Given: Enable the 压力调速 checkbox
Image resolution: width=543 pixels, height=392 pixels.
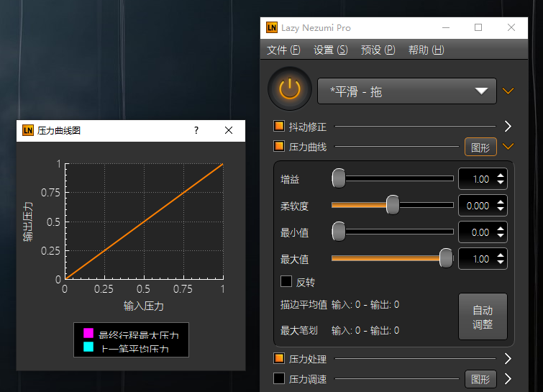Looking at the screenshot, I should 279,378.
